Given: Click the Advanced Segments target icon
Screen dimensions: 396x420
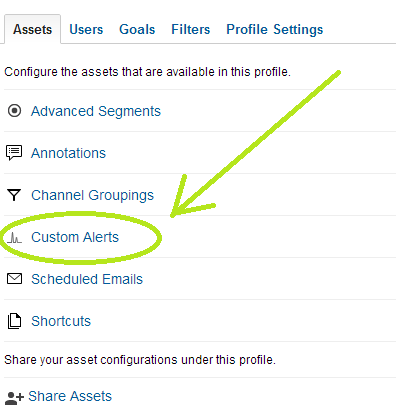Looking at the screenshot, I should (14, 111).
